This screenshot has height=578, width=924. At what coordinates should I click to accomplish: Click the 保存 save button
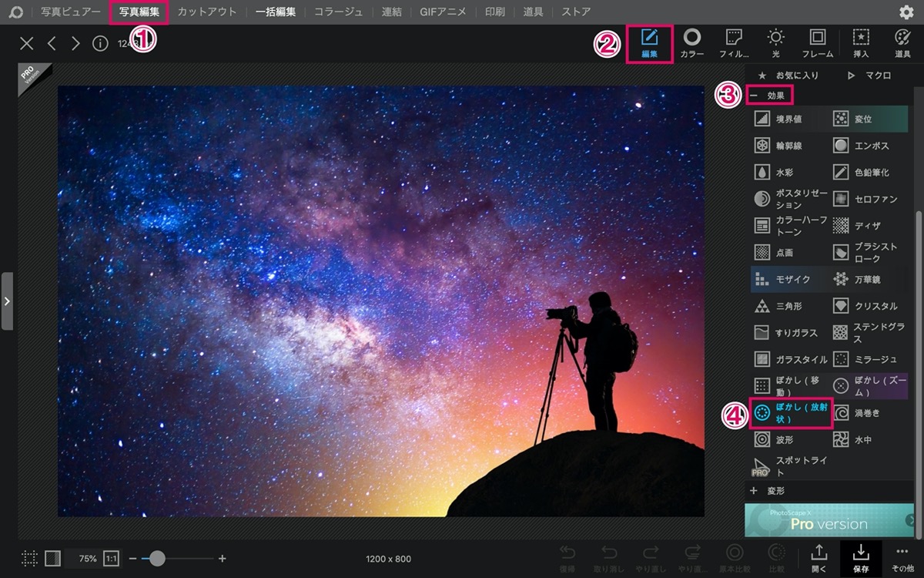point(861,558)
